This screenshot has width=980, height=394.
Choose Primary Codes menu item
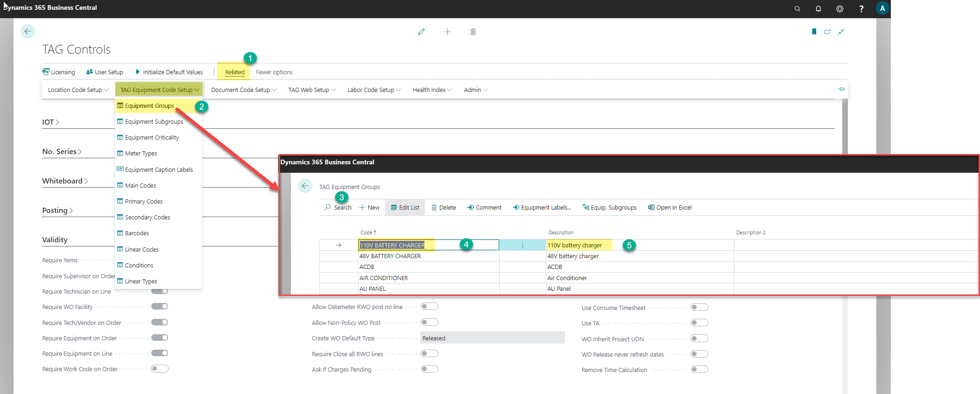pyautogui.click(x=158, y=201)
